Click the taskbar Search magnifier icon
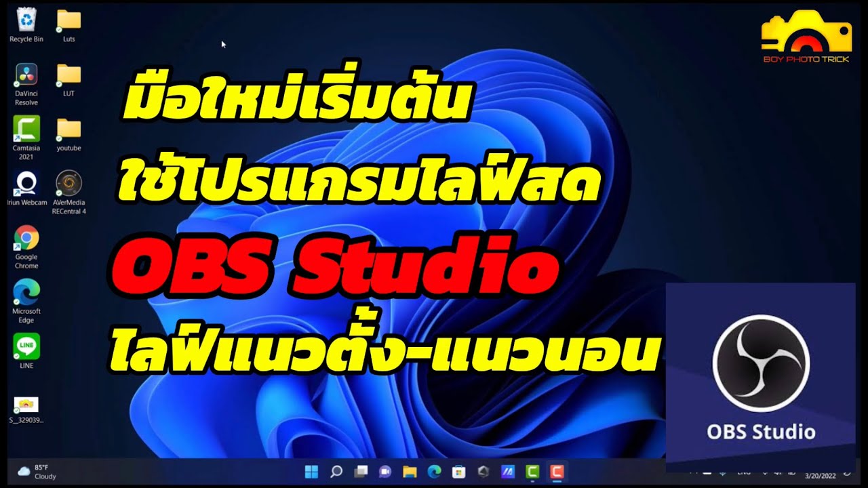Screen dimensions: 868x488 [x=336, y=472]
